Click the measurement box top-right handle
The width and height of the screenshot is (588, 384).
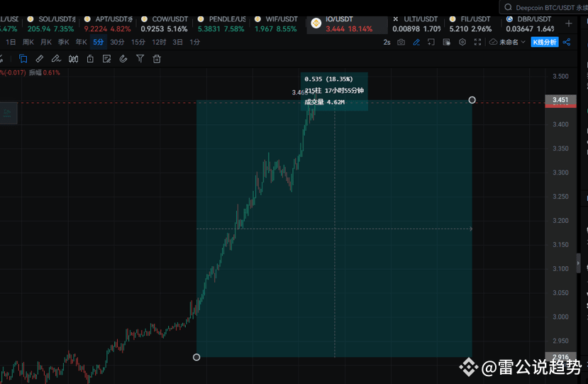pyautogui.click(x=472, y=100)
